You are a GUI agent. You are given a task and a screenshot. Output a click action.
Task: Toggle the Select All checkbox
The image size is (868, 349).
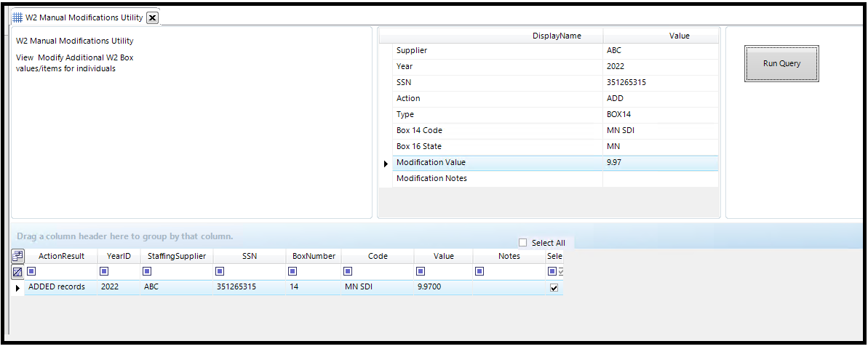coord(522,242)
